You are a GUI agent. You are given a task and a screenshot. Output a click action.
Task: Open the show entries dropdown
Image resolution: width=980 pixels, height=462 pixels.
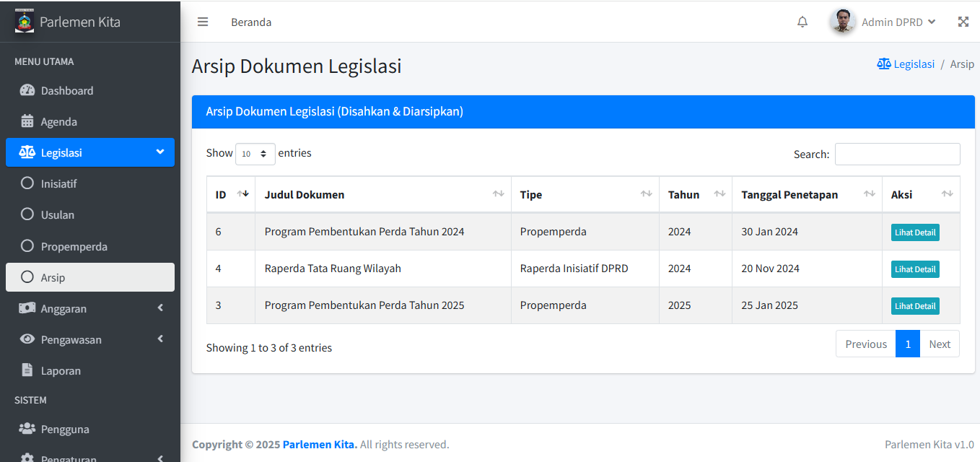pos(255,154)
